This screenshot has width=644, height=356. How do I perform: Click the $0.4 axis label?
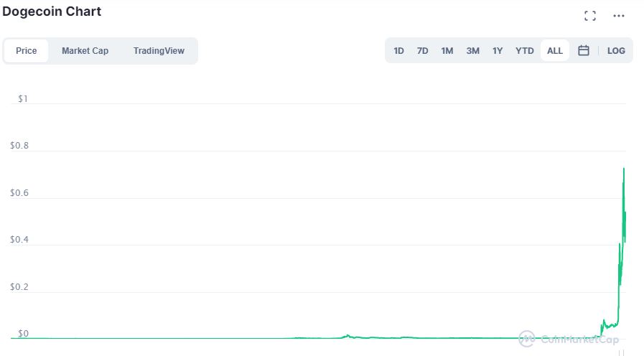tap(19, 240)
